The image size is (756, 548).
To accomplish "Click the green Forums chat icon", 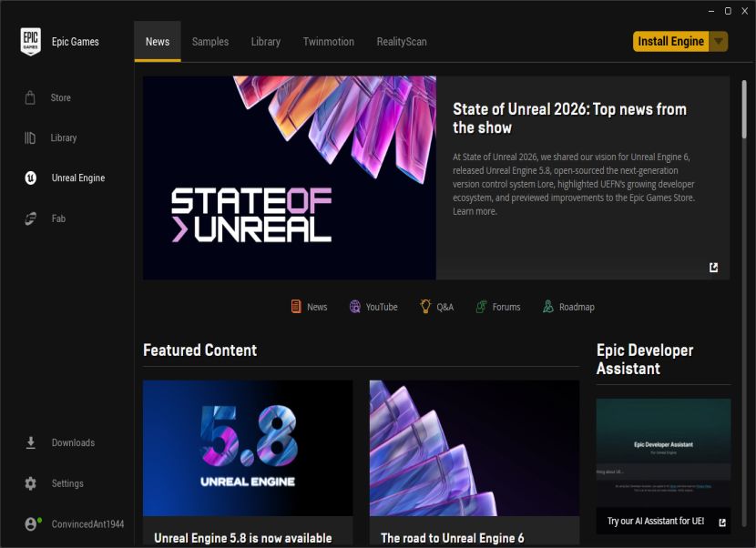I will click(x=481, y=307).
